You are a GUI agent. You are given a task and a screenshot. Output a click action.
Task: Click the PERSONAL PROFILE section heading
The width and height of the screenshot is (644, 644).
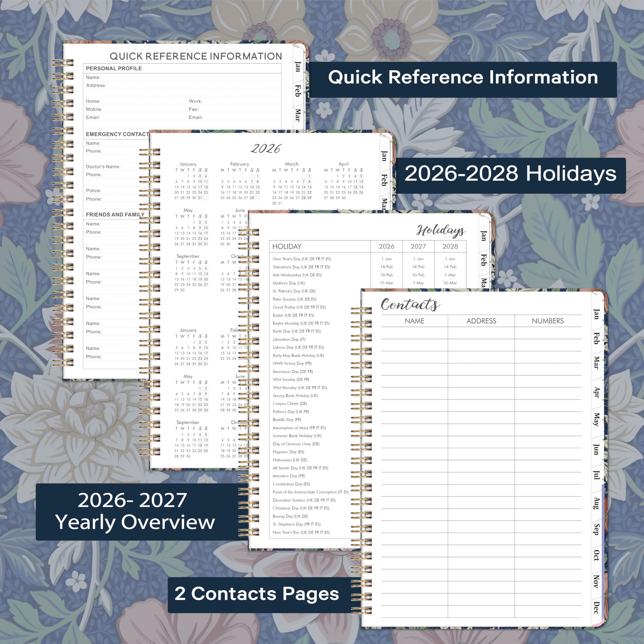pos(114,68)
